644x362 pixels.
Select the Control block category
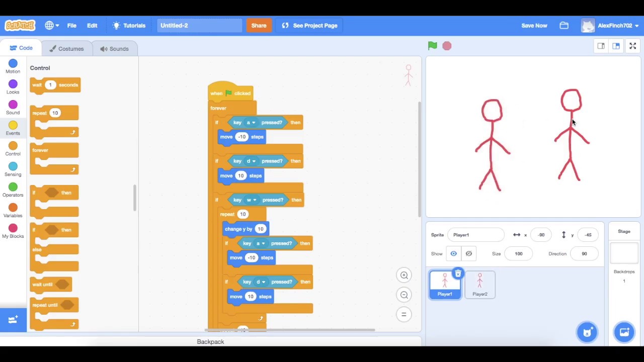coord(13,148)
